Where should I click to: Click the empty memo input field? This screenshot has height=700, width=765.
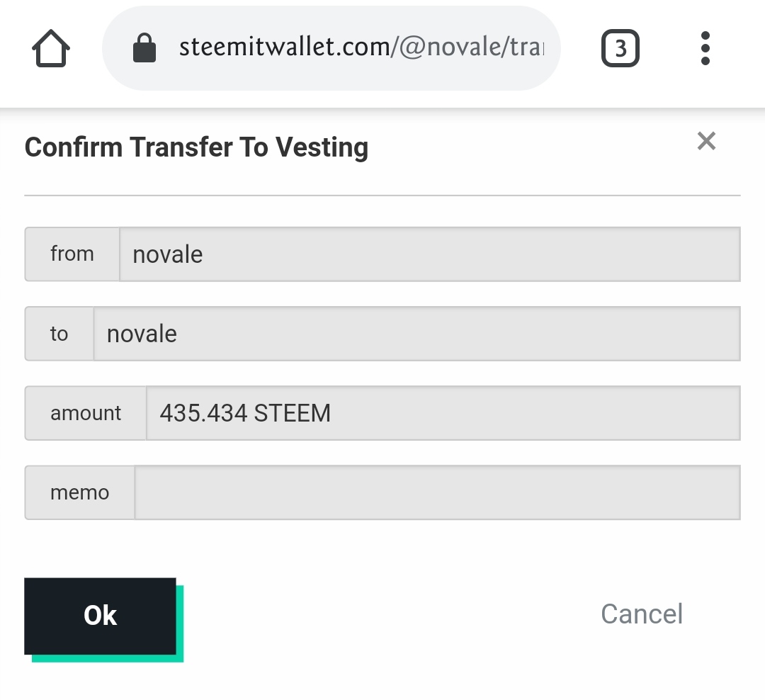437,492
